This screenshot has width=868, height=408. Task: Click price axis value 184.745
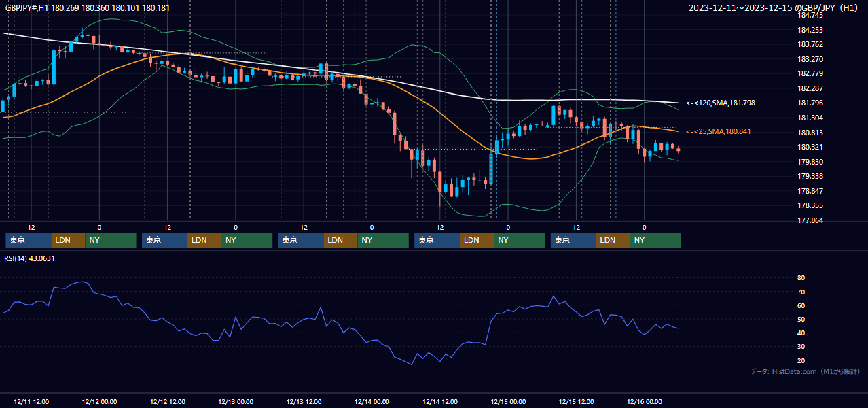coord(810,16)
